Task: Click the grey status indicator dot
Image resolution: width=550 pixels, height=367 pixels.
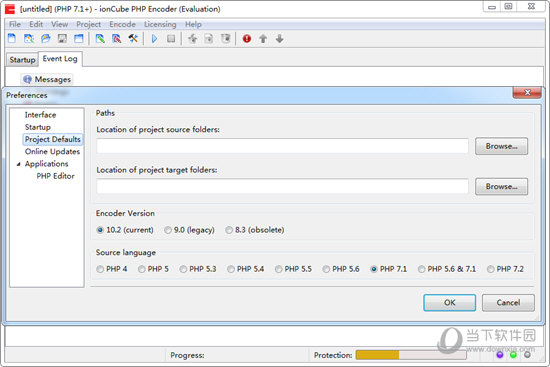Action: [527, 355]
